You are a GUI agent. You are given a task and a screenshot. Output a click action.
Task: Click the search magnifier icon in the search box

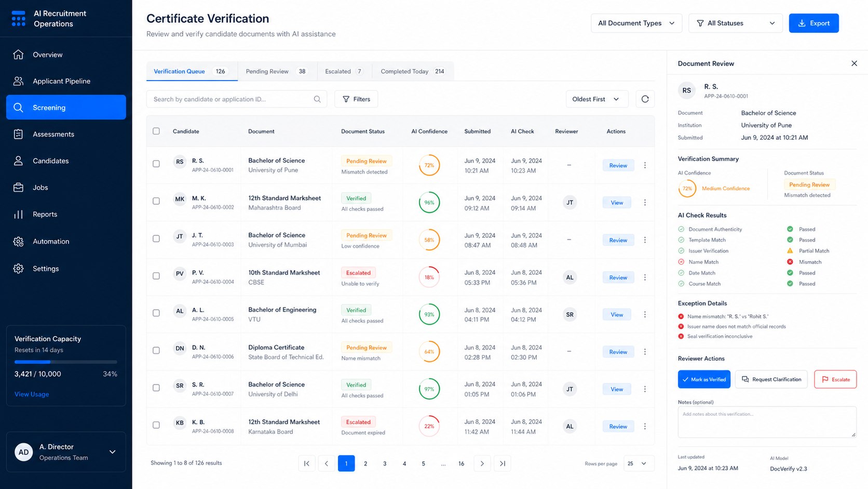click(317, 99)
